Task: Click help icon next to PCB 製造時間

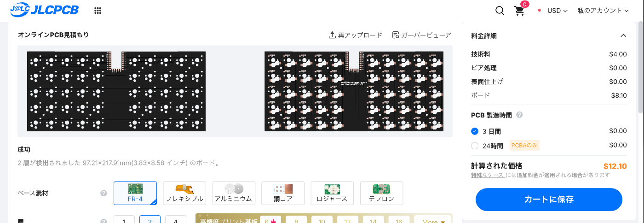Action: 520,115
